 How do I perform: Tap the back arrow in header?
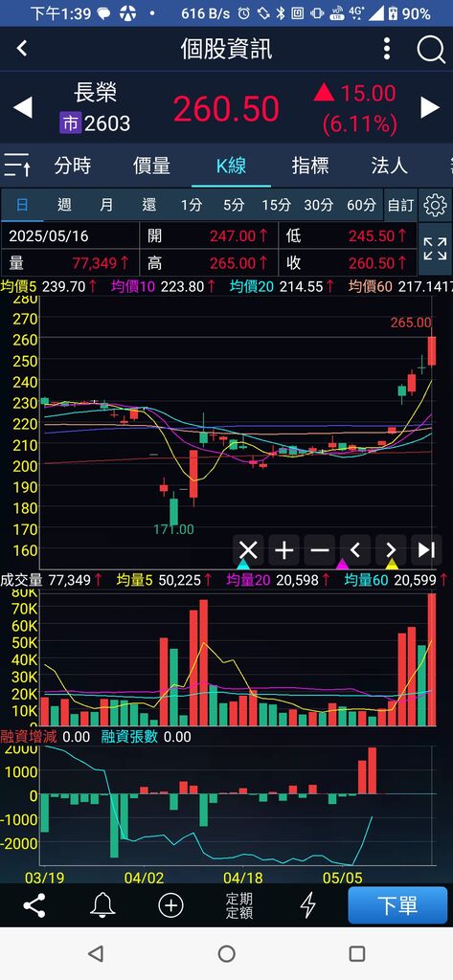click(22, 48)
